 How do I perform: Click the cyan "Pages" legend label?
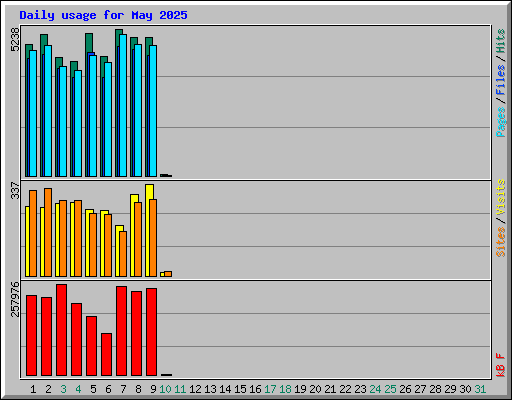(x=501, y=122)
